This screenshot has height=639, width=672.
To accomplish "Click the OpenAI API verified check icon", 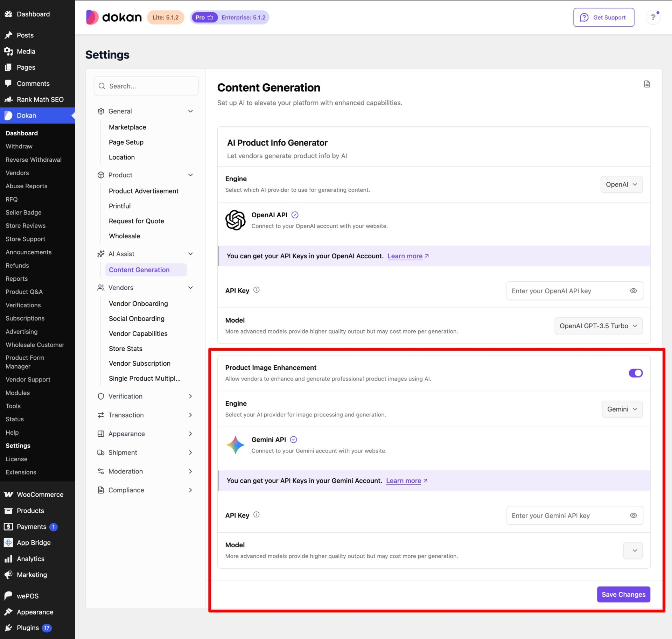I will point(295,215).
